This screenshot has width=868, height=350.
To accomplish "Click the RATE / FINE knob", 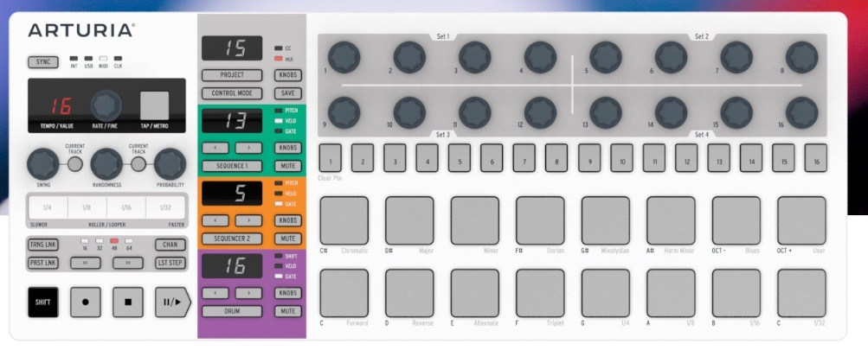I will [106, 106].
